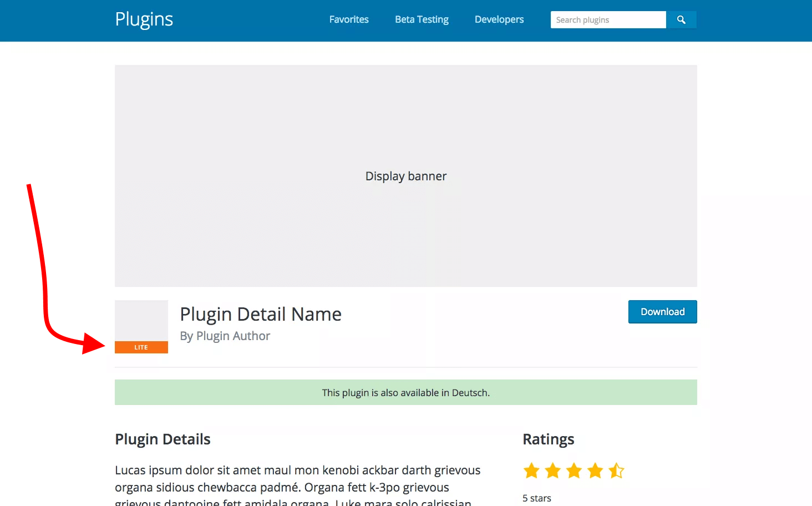The width and height of the screenshot is (812, 506).
Task: Go to Beta Testing
Action: click(x=422, y=19)
